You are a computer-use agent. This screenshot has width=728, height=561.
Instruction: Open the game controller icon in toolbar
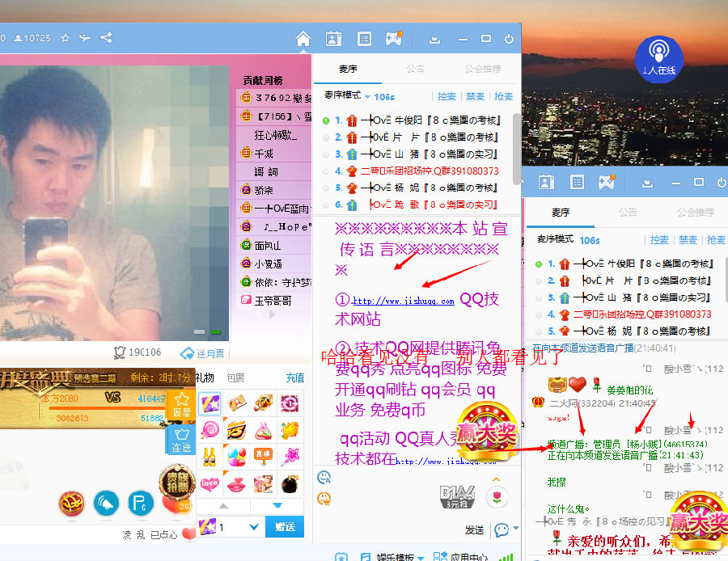pyautogui.click(x=393, y=39)
